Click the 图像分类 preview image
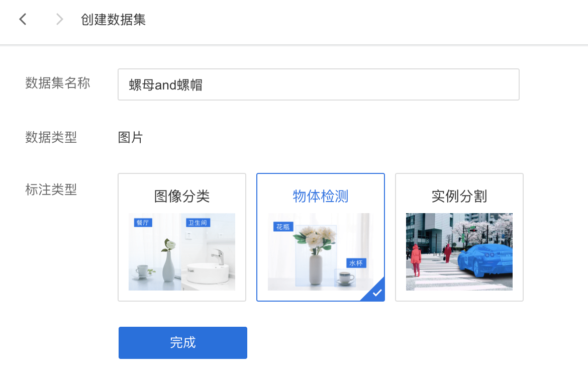The height and width of the screenshot is (374, 588). click(x=182, y=252)
